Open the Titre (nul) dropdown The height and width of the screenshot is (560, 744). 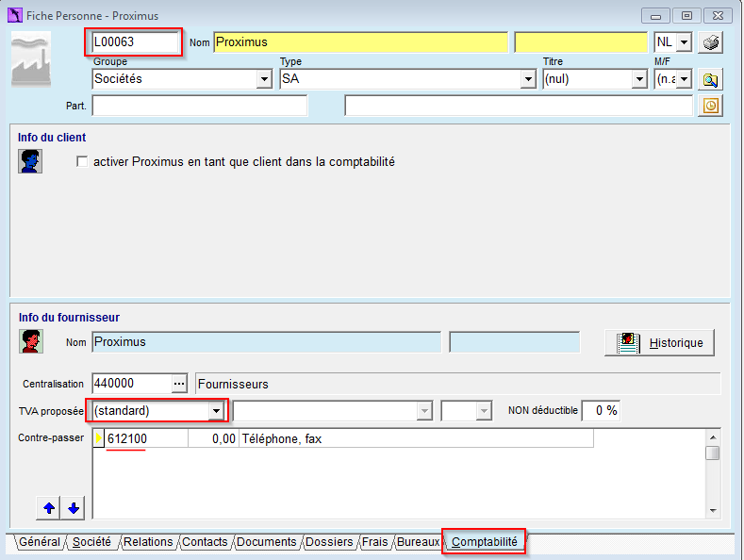coord(639,79)
